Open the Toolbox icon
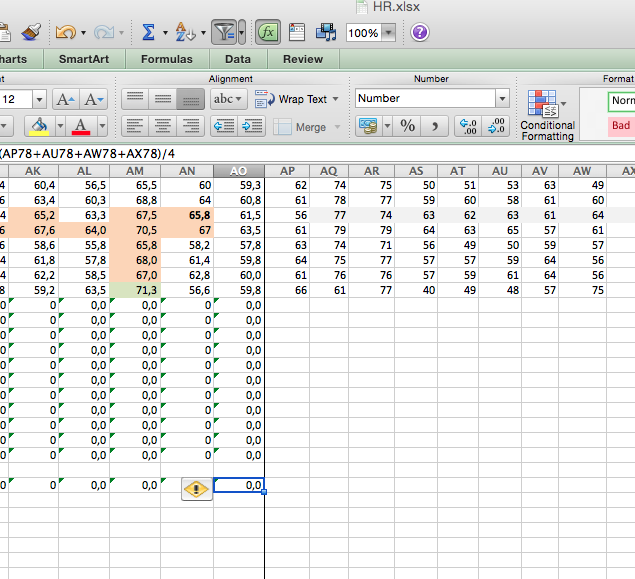This screenshot has height=579, width=635. click(297, 32)
